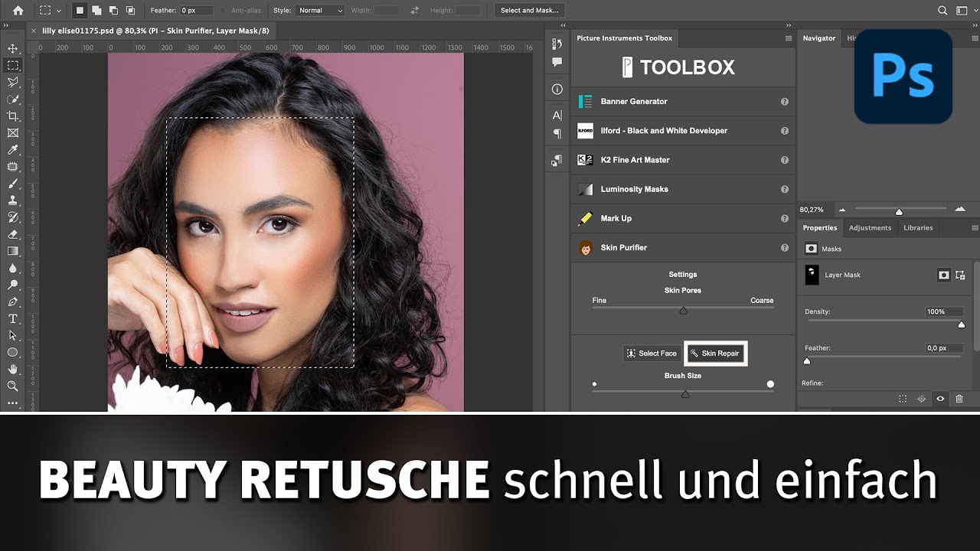Select the Path Selection tool

click(12, 335)
